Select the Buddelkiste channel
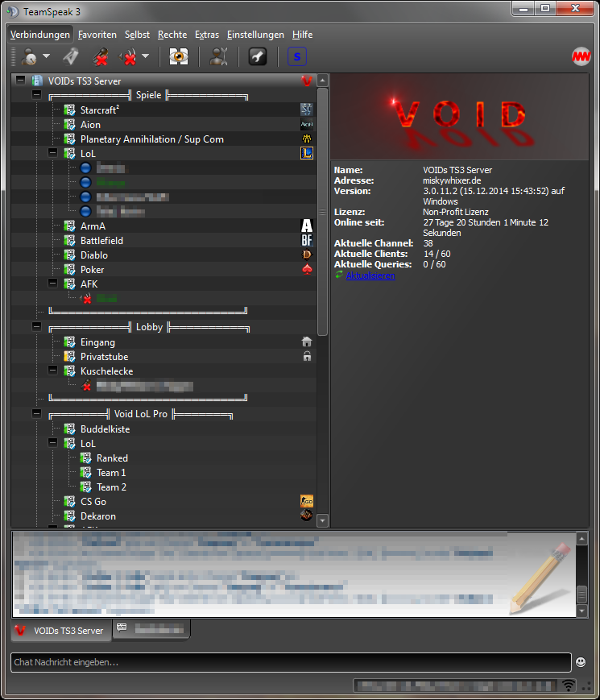600x700 pixels. pyautogui.click(x=105, y=429)
